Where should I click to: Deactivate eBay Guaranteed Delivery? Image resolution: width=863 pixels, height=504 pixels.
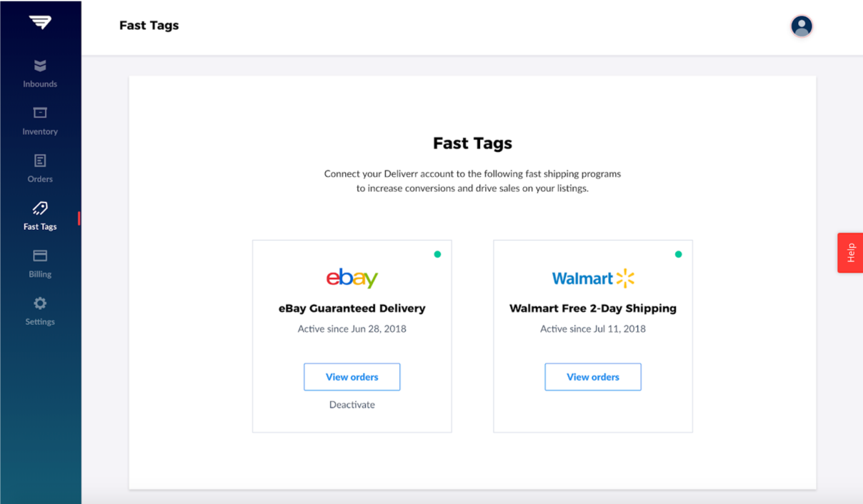(352, 405)
